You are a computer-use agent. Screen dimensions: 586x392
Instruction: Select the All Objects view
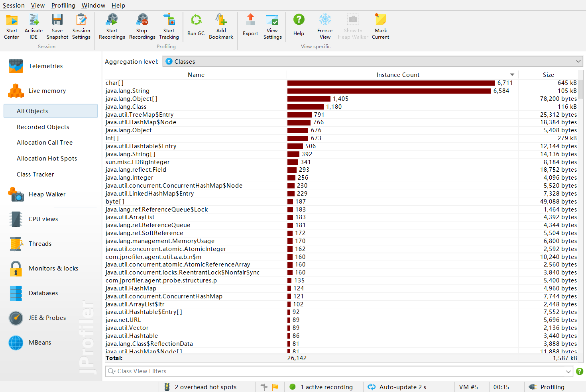coord(51,111)
